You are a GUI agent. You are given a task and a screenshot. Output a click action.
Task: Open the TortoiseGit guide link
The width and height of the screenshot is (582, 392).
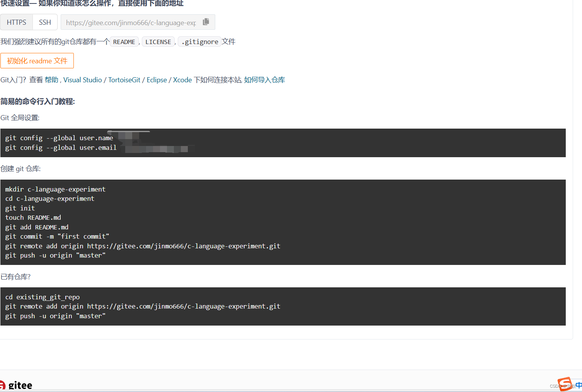click(x=124, y=80)
